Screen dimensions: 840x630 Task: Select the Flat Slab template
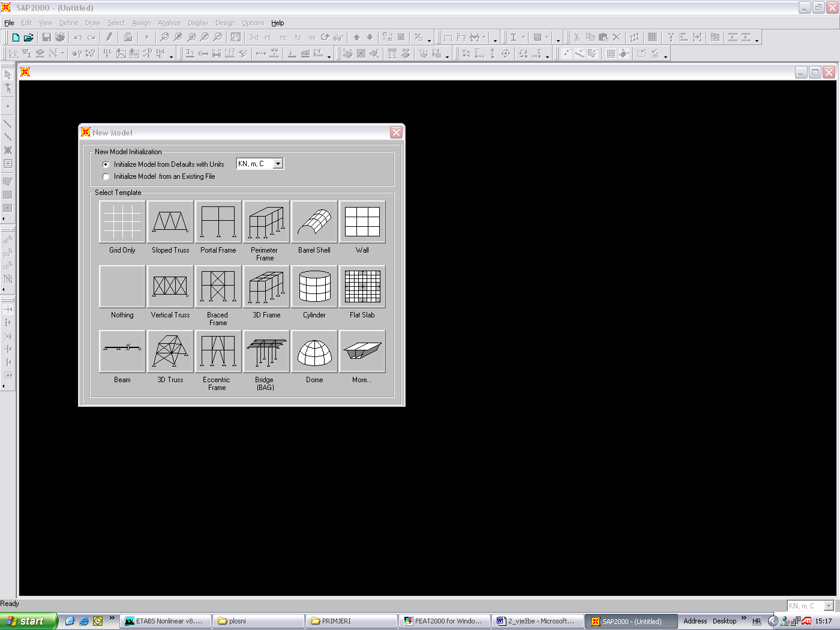click(x=362, y=287)
